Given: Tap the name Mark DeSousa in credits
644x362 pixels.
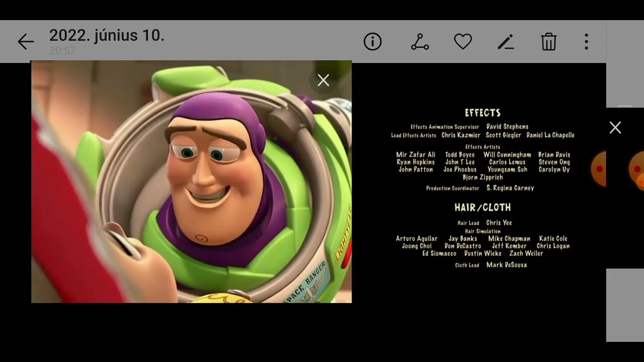Looking at the screenshot, I should coord(507,265).
